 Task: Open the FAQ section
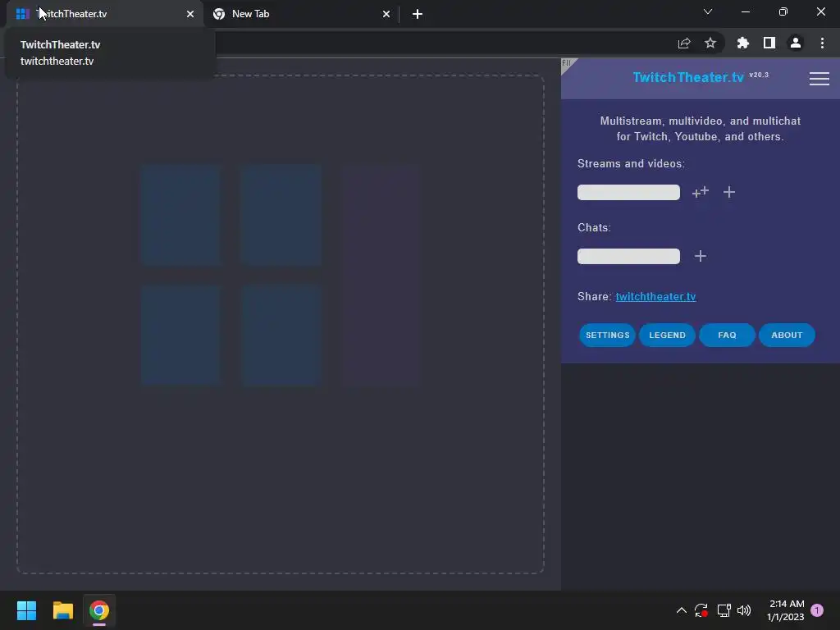pos(727,335)
